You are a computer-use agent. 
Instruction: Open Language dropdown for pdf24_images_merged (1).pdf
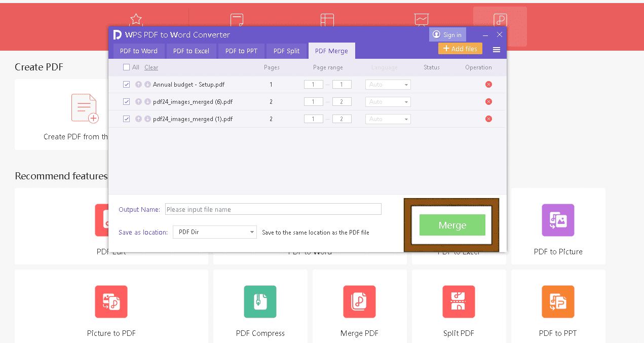pyautogui.click(x=388, y=119)
